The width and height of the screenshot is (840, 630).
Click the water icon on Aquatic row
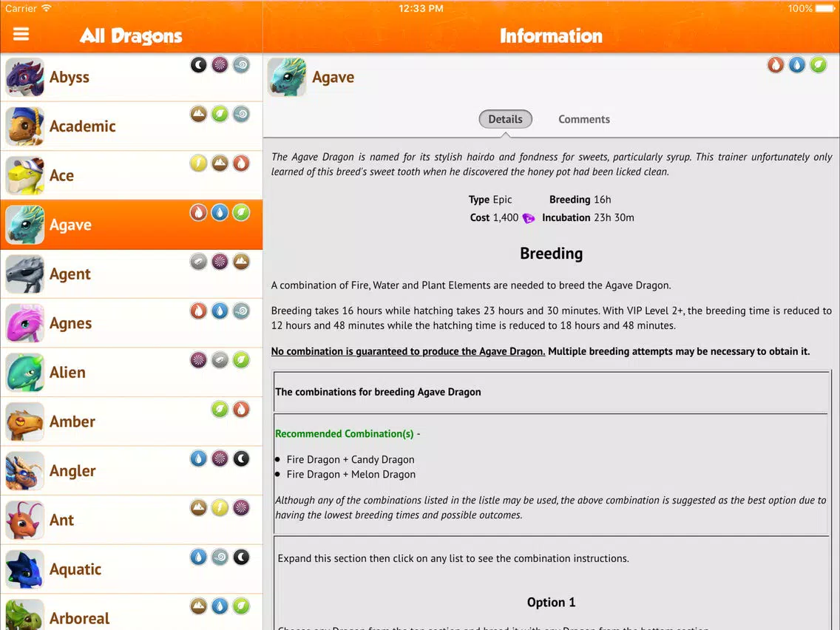click(198, 558)
